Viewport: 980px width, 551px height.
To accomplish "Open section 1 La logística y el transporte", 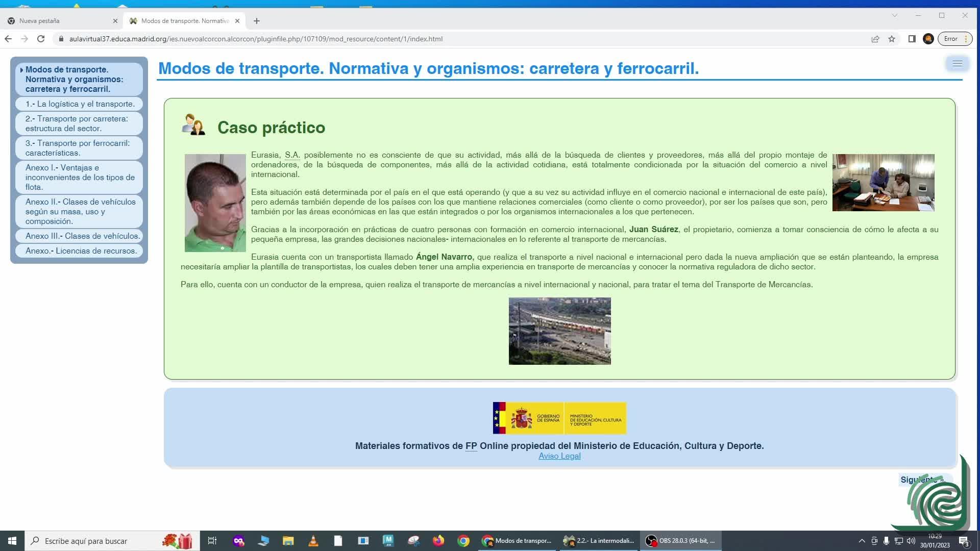I will click(80, 104).
